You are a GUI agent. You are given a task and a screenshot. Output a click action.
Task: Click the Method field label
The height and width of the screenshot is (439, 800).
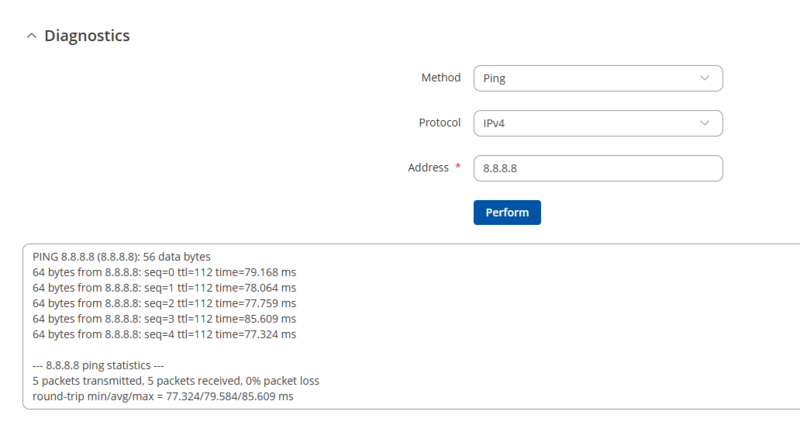click(440, 78)
